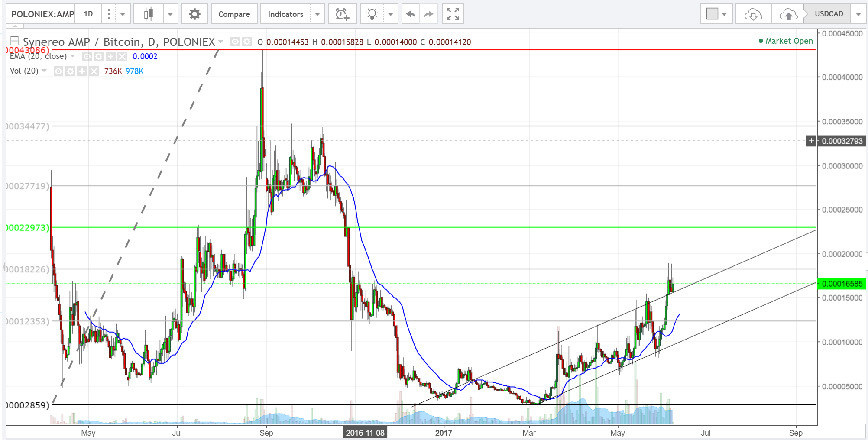The height and width of the screenshot is (440, 868).
Task: Click the 0.00045000 price scale label
Action: [842, 33]
